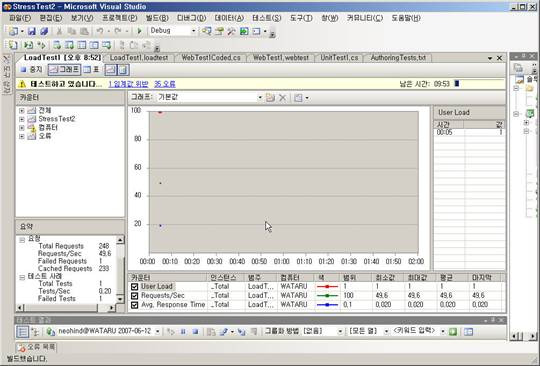
Task: Click the Save All toolbar icon
Action: tap(44, 31)
